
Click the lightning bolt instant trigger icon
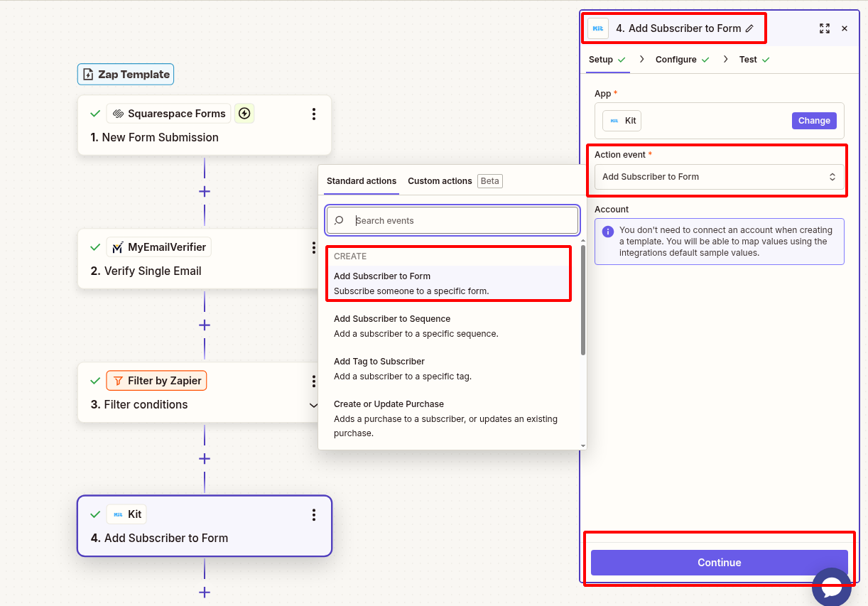point(244,114)
